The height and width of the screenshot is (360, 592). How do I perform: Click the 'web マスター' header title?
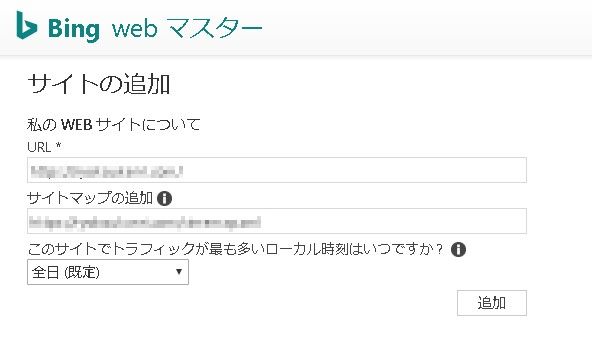(x=187, y=28)
